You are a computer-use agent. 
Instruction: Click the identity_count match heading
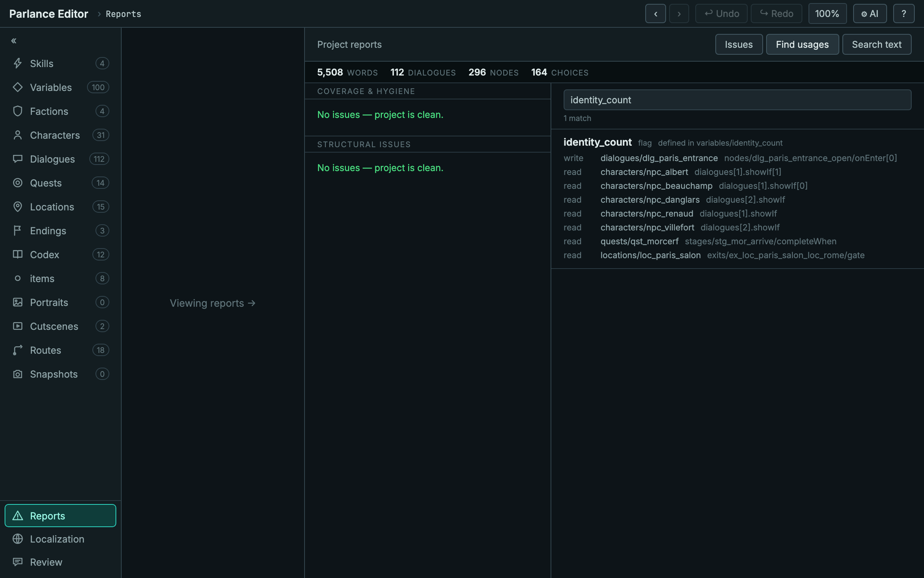pyautogui.click(x=598, y=142)
